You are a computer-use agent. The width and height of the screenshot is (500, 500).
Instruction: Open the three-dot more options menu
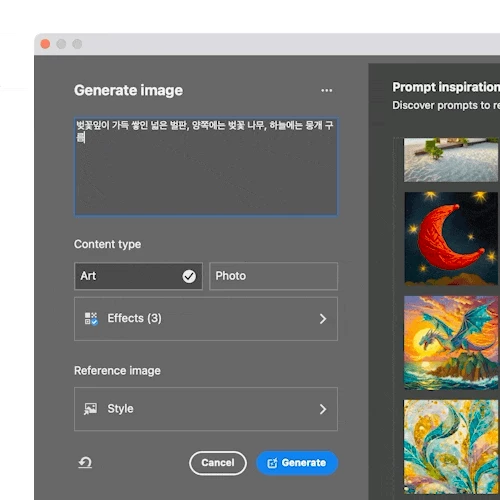tap(326, 90)
